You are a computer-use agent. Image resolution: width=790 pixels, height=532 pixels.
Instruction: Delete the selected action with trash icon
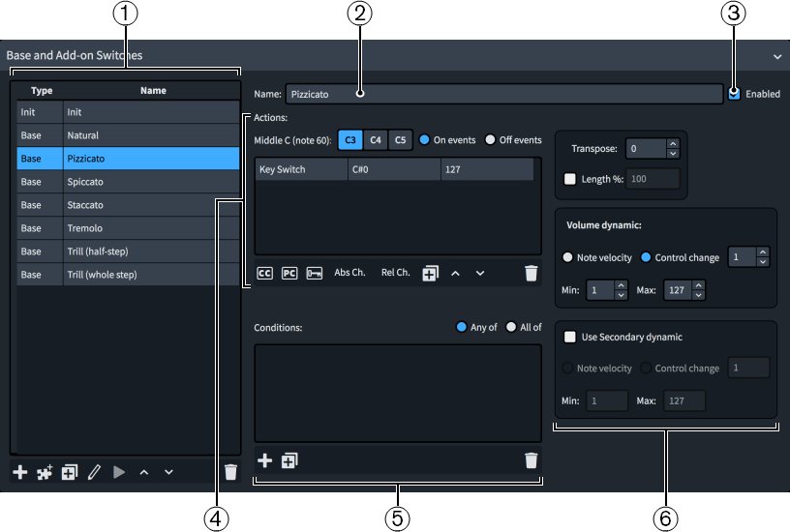pos(531,274)
